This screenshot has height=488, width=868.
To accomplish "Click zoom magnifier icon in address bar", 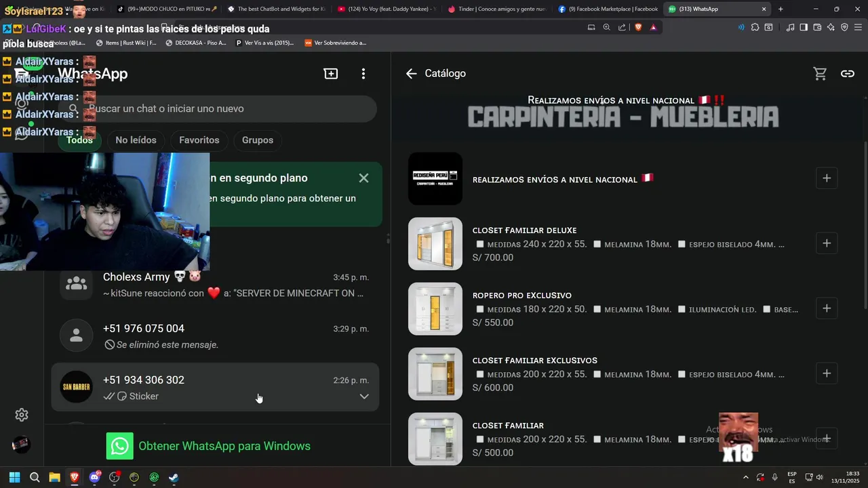I will click(606, 27).
